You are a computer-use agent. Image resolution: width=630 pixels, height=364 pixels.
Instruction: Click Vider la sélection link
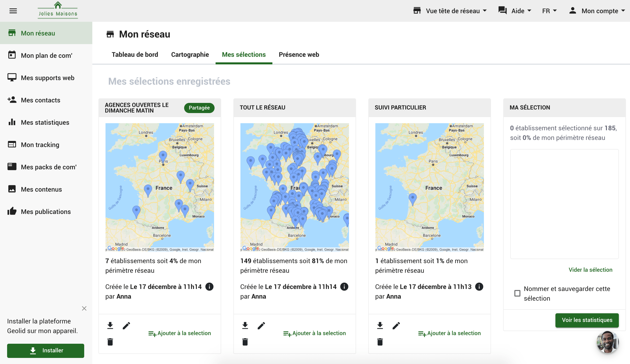tap(590, 269)
